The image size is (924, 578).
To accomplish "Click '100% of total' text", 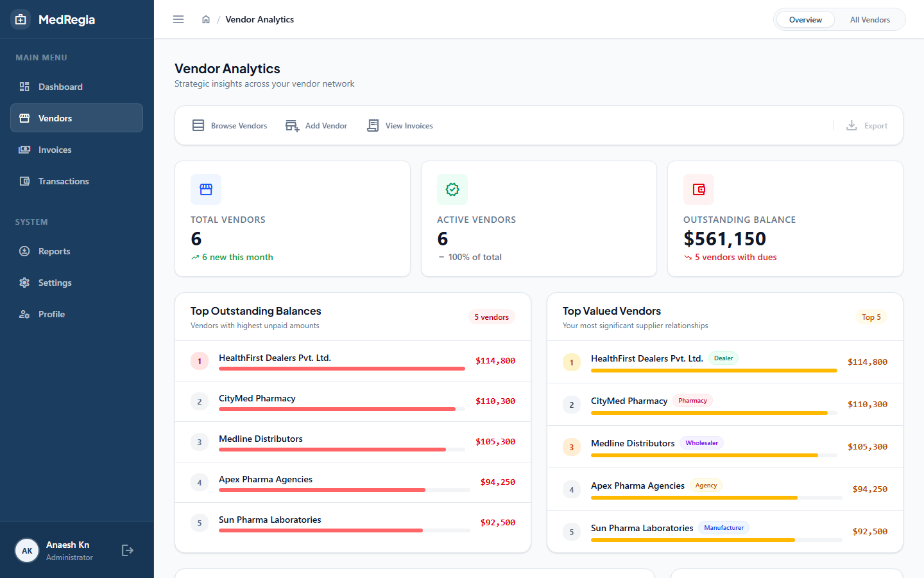I will [x=475, y=257].
